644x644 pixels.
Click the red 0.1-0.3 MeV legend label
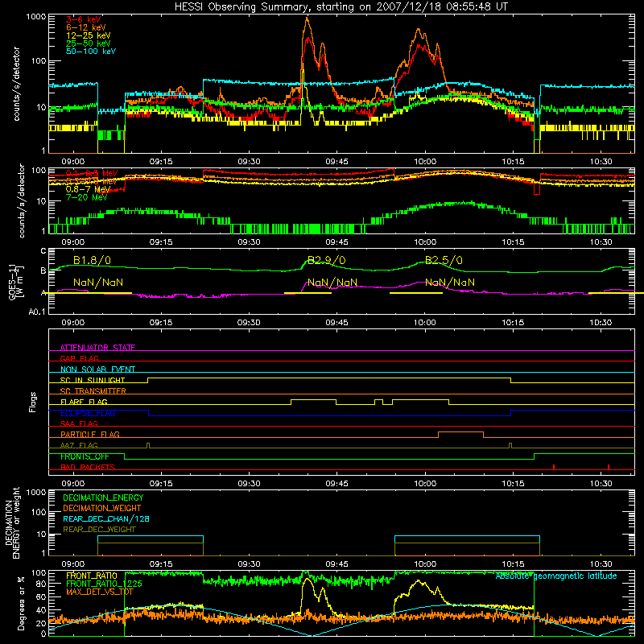(92, 173)
